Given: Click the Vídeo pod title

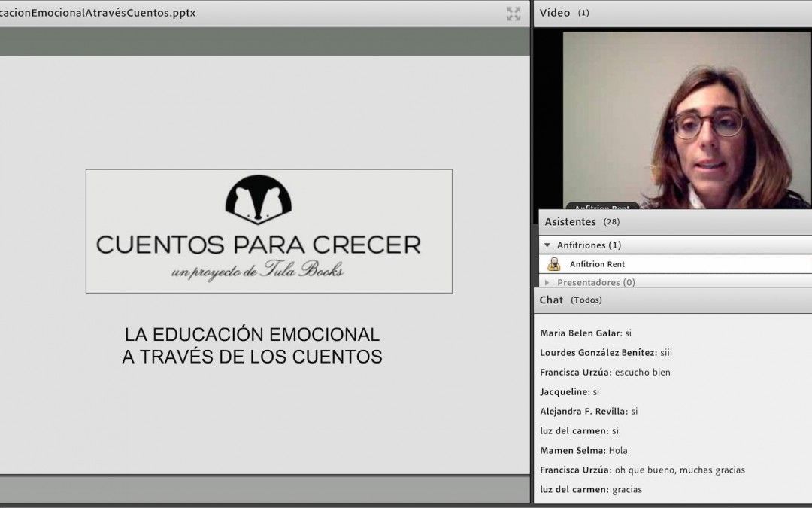Looking at the screenshot, I should tap(555, 13).
